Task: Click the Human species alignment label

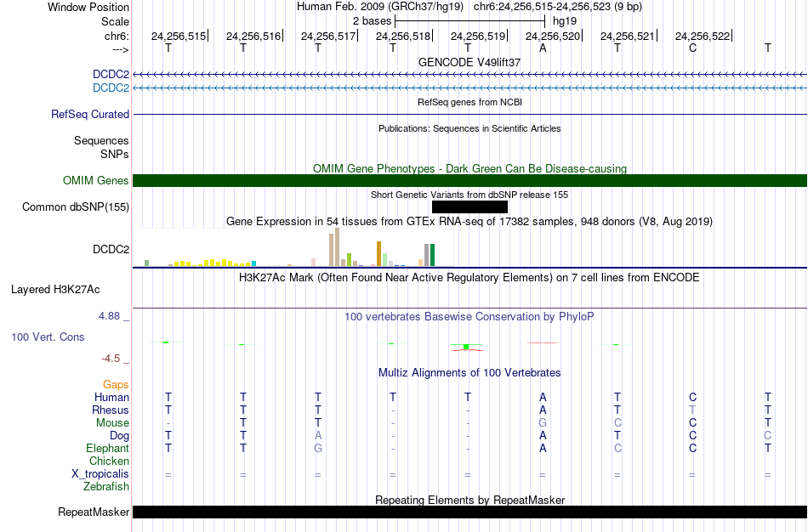Action: point(111,397)
